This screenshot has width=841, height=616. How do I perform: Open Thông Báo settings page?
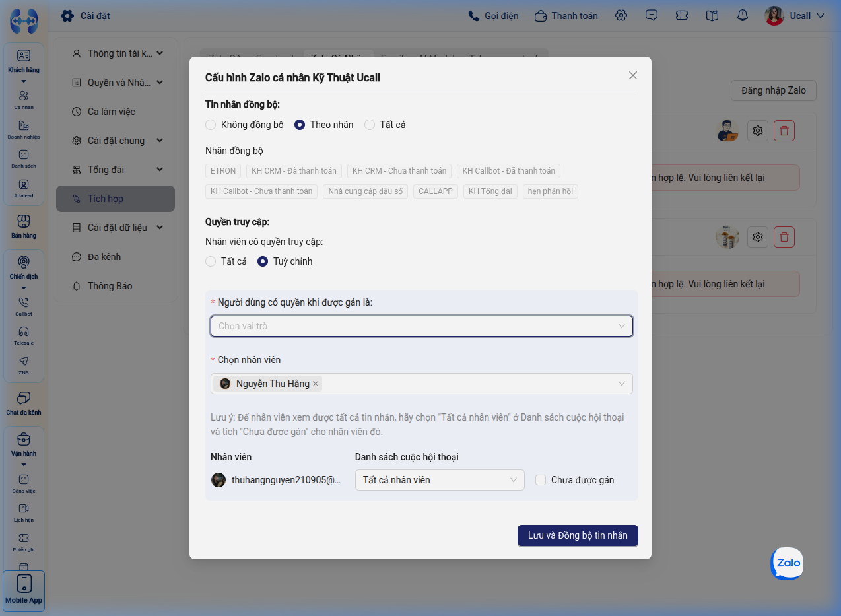[x=117, y=286]
